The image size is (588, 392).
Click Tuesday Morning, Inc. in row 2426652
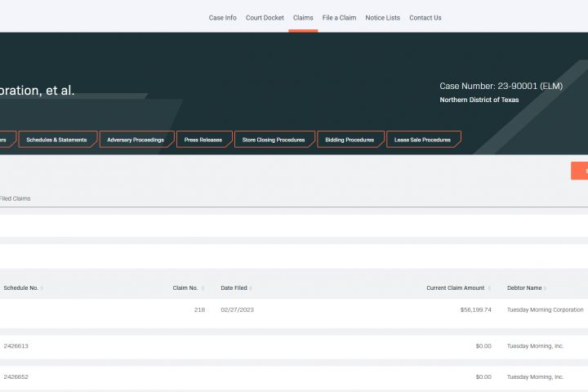click(535, 376)
